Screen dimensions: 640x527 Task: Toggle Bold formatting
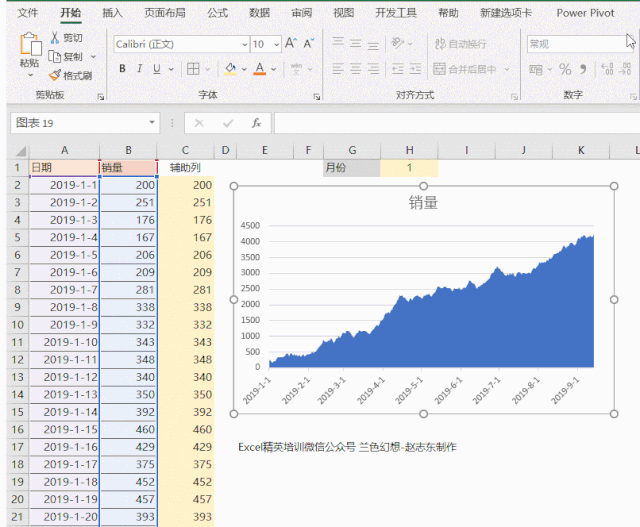(122, 69)
